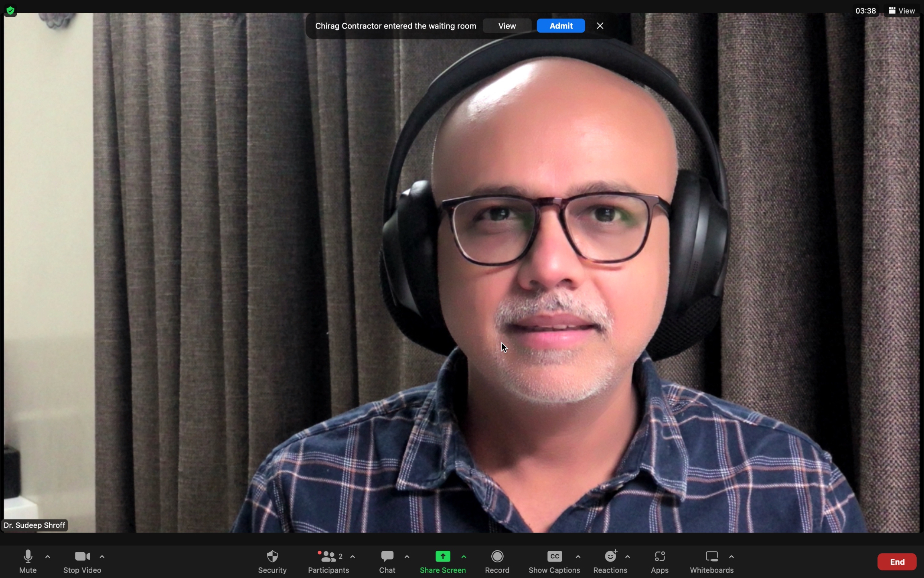Click View in waiting room notification
This screenshot has width=924, height=578.
507,26
